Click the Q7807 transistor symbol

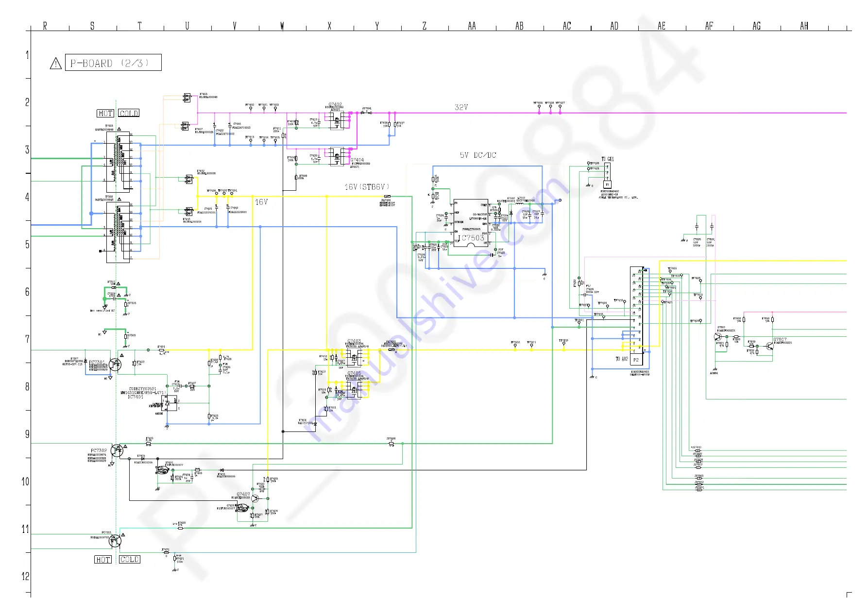[x=769, y=346]
